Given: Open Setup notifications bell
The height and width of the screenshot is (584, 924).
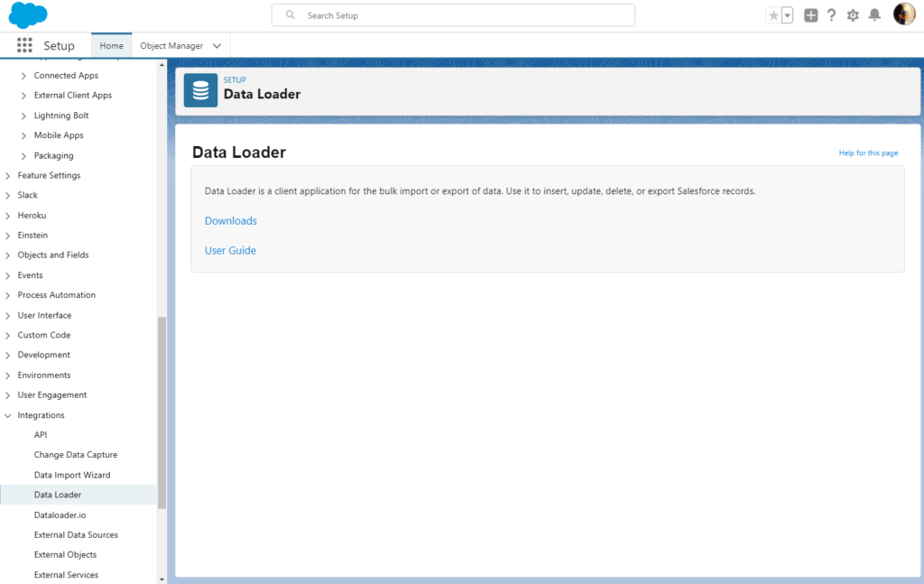Looking at the screenshot, I should 873,14.
